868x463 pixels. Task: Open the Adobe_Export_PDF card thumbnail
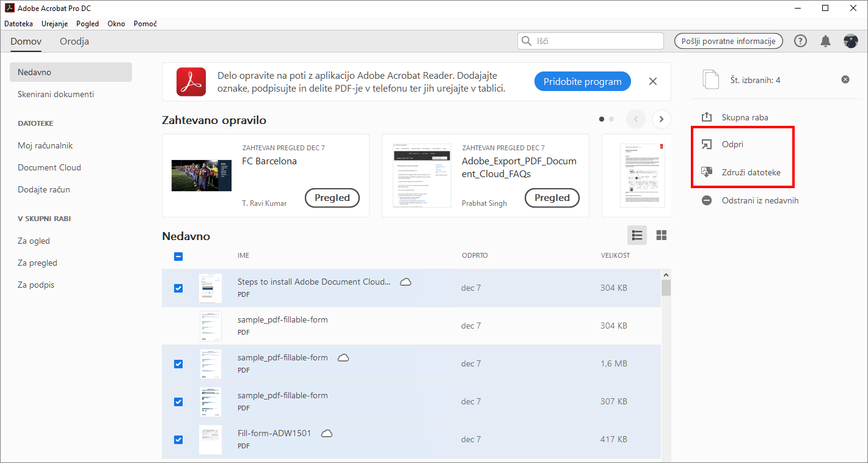tap(421, 176)
